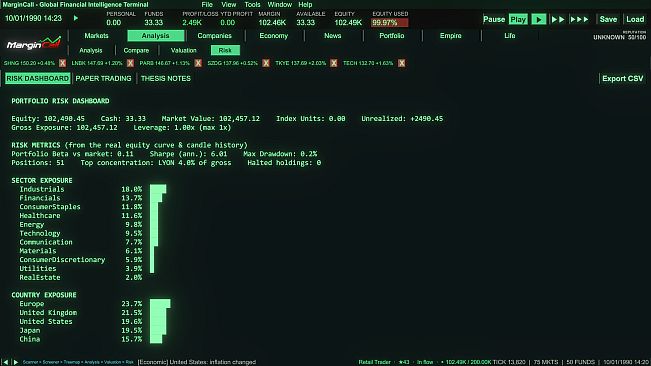Click the Economic inflation news headline

tap(196, 362)
